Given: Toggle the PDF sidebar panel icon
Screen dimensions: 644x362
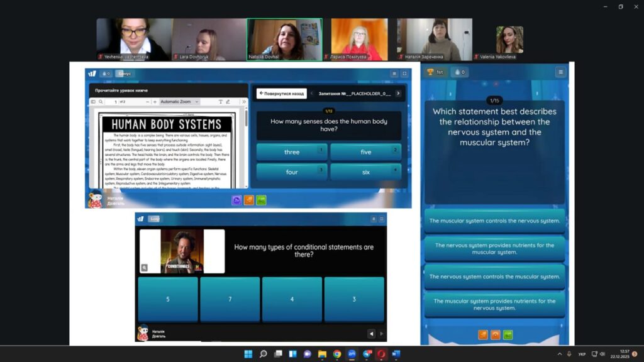Looking at the screenshot, I should [93, 102].
